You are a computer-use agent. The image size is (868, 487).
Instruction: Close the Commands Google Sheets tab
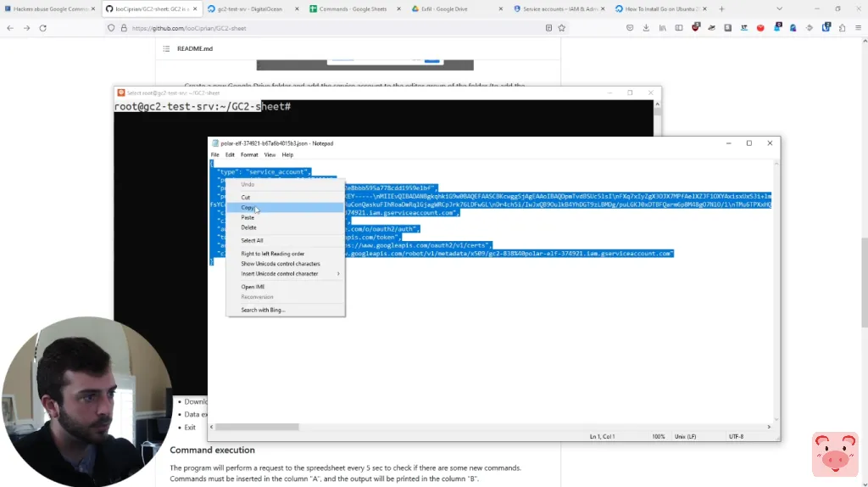tap(398, 8)
